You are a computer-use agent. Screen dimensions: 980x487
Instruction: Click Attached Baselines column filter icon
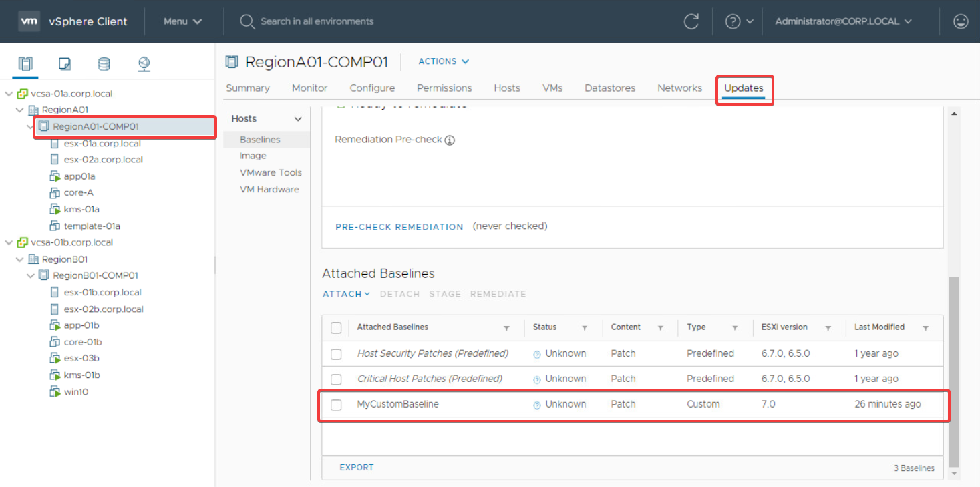506,328
